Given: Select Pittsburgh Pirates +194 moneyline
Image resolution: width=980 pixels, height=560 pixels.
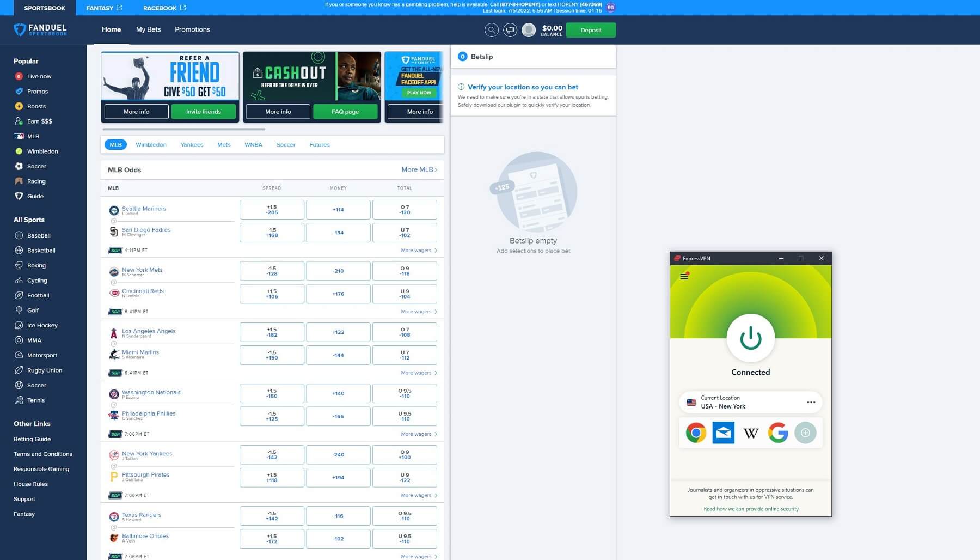Looking at the screenshot, I should (338, 478).
